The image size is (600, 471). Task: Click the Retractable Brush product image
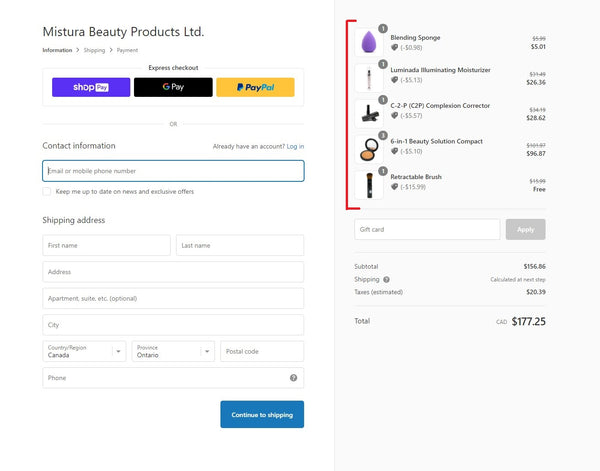tap(368, 184)
